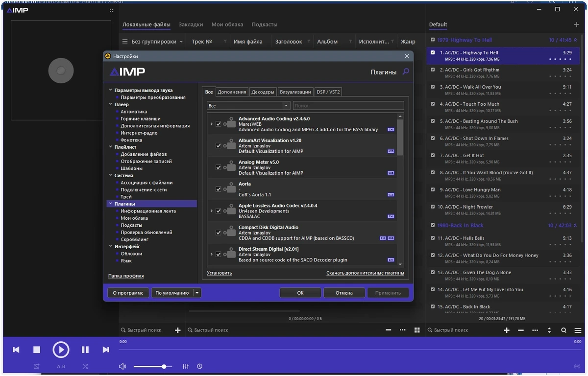Image resolution: width=588 pixels, height=376 pixels.
Task: Toggle checkbox of 1979-Highway To Hell group
Action: click(433, 40)
